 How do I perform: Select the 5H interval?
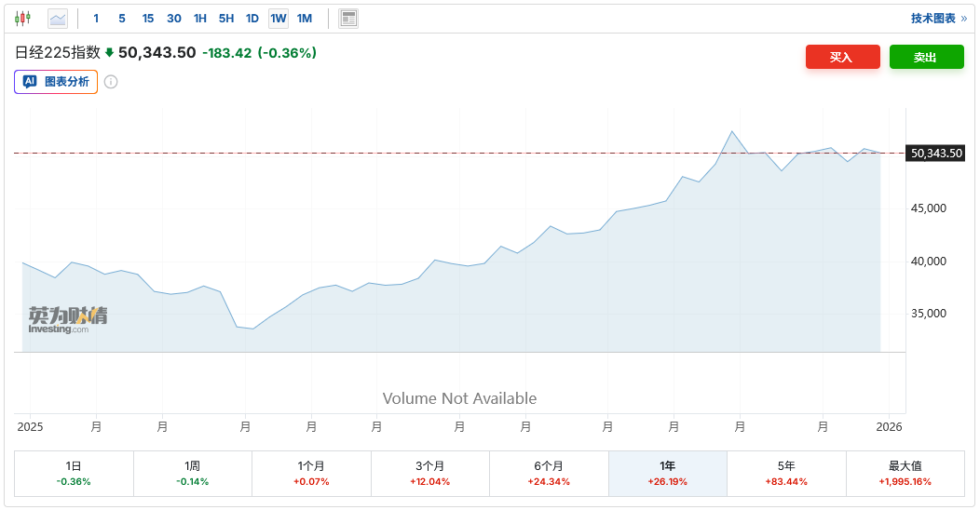pyautogui.click(x=226, y=18)
